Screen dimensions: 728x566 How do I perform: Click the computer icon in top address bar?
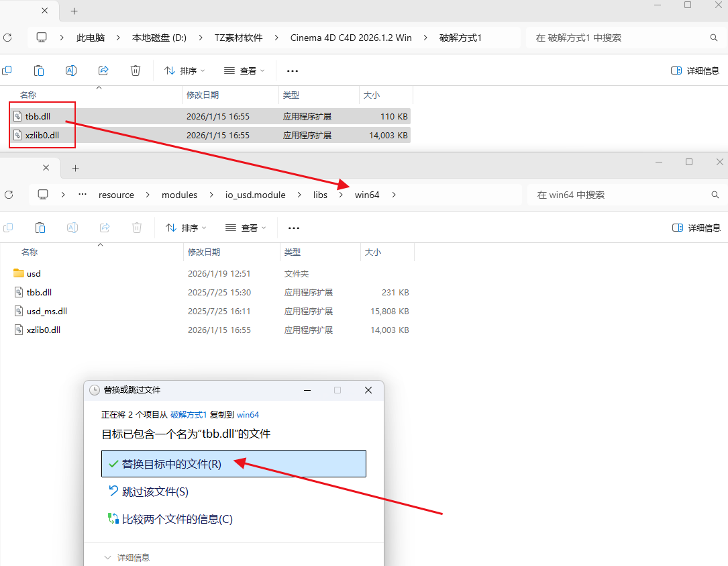(x=42, y=38)
